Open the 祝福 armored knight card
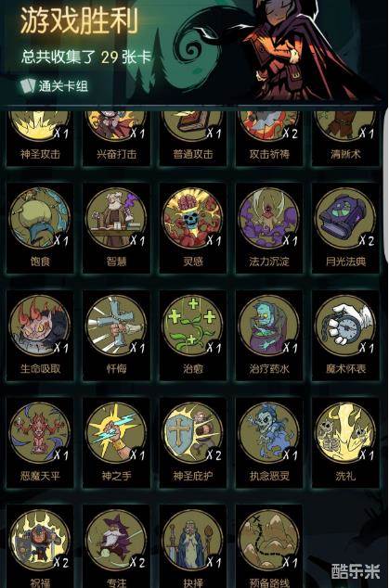 (40, 546)
